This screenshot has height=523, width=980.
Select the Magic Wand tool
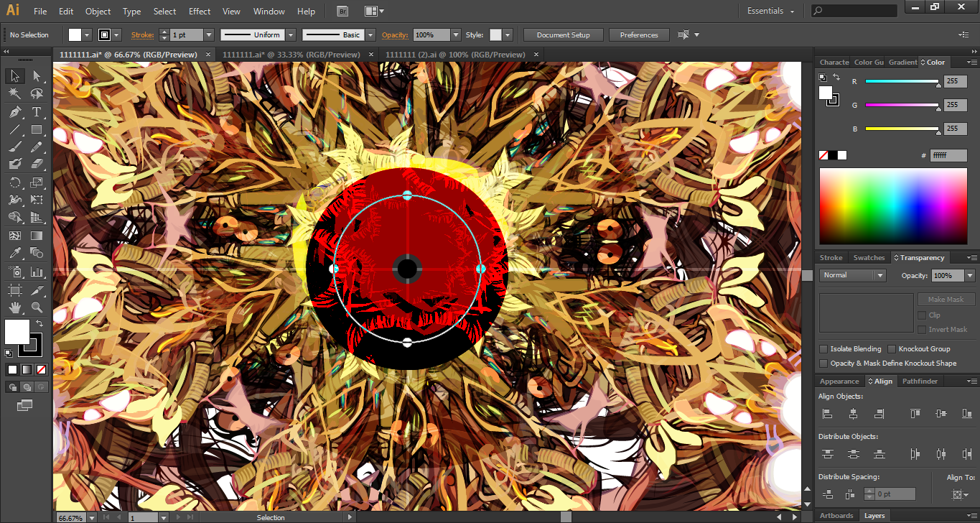click(14, 93)
